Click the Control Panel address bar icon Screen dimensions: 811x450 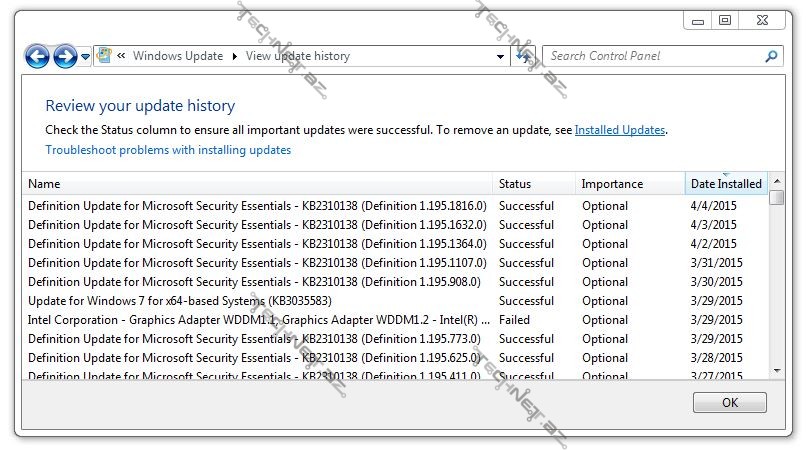tap(104, 56)
